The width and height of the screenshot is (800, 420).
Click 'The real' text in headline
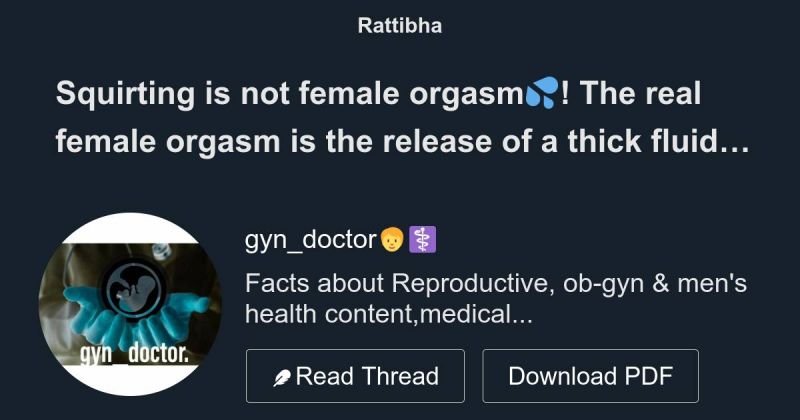click(640, 93)
